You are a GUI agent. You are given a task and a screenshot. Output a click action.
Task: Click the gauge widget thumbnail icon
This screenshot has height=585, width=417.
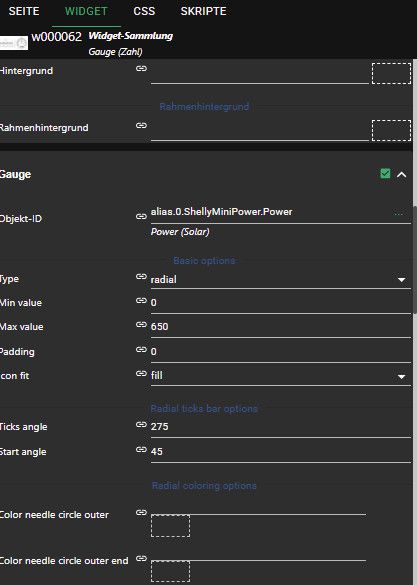tap(14, 43)
